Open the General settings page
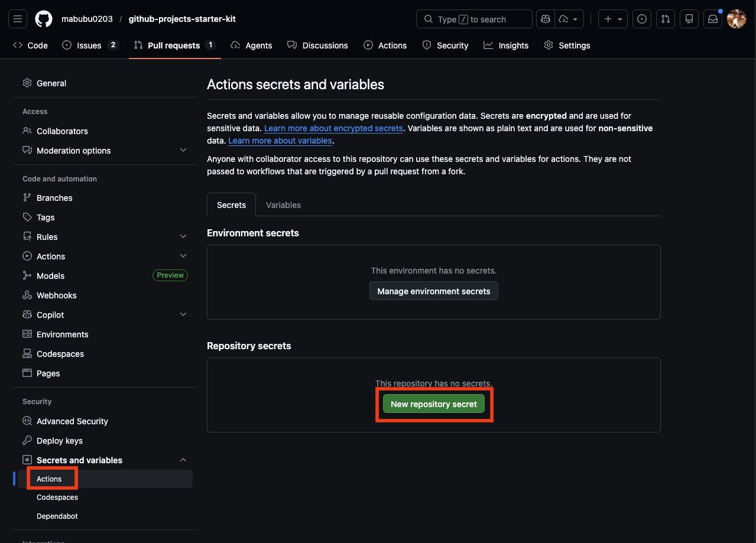This screenshot has height=543, width=756. 51,83
